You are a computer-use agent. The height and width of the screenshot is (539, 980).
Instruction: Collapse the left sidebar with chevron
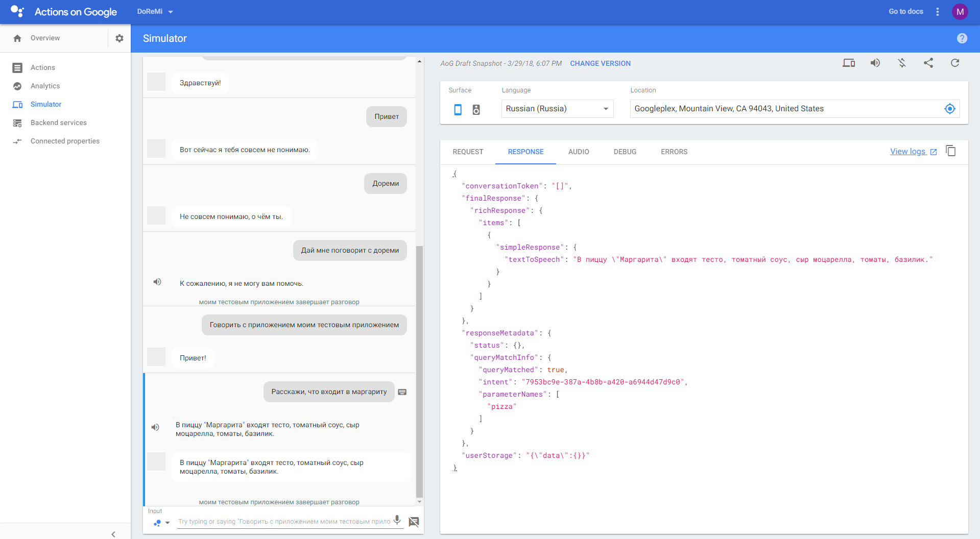click(x=113, y=534)
